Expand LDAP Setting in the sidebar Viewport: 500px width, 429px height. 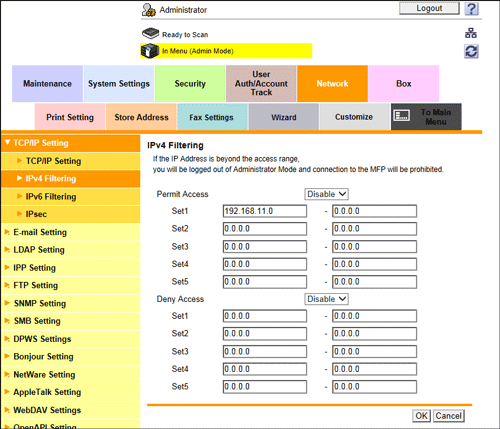(x=70, y=250)
